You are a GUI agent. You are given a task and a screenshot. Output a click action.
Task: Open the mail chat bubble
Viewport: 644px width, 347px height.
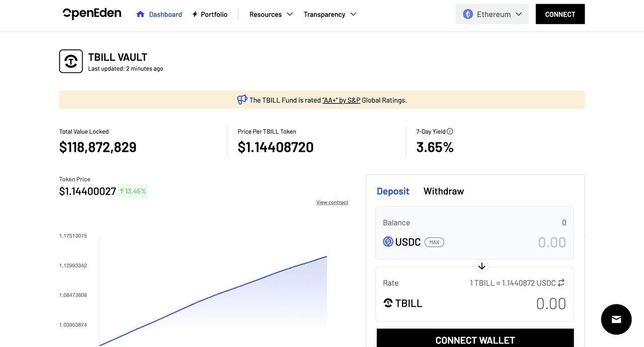pos(616,319)
